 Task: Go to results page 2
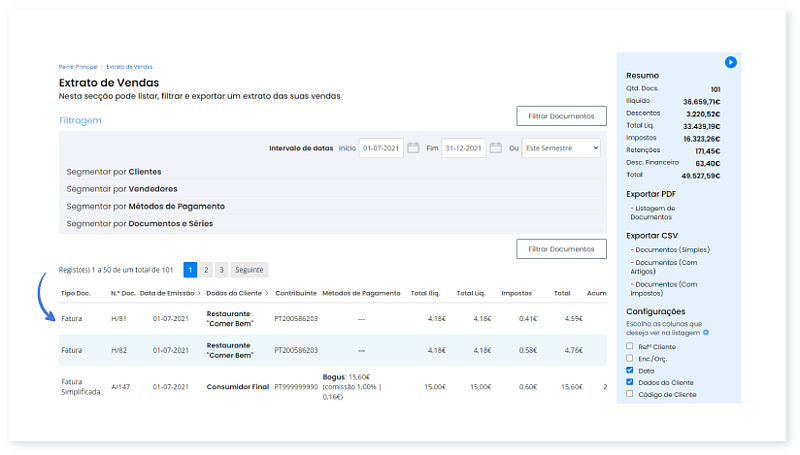click(206, 270)
